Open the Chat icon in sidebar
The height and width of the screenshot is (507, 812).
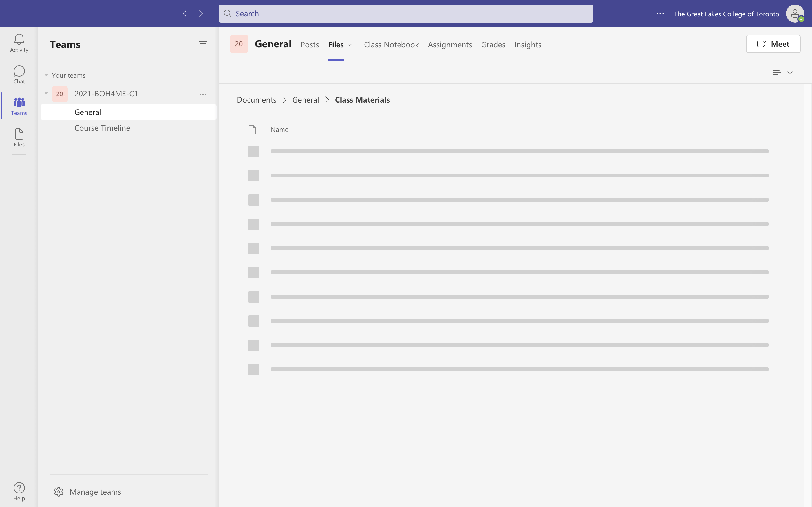tap(19, 74)
